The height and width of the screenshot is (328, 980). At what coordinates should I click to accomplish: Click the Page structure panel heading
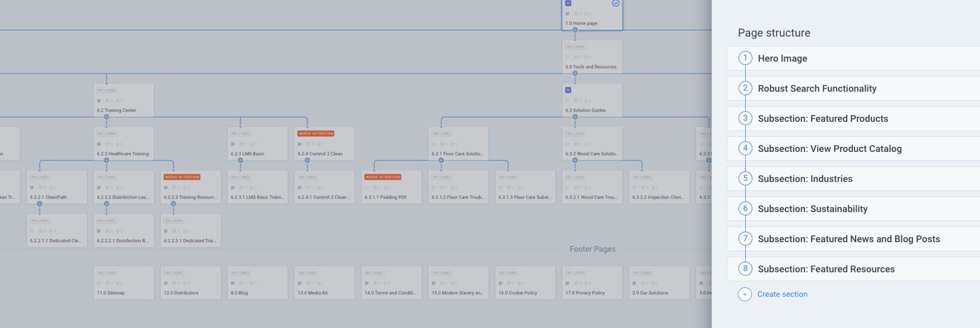pos(774,33)
